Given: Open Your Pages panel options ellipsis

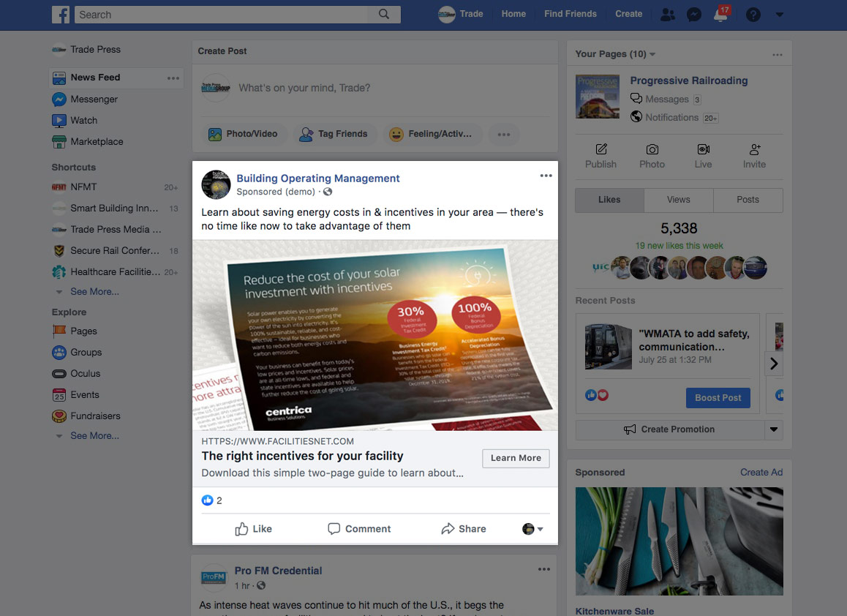Looking at the screenshot, I should point(778,55).
